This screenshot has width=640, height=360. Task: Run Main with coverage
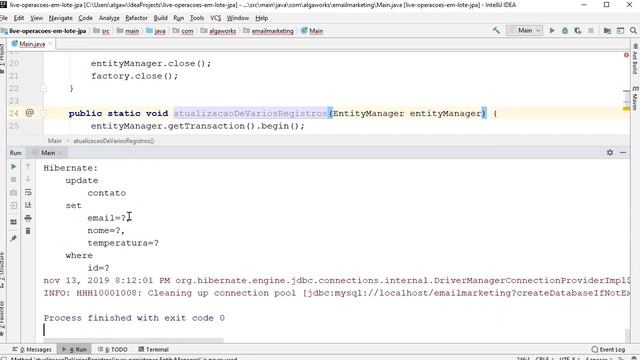tap(578, 31)
